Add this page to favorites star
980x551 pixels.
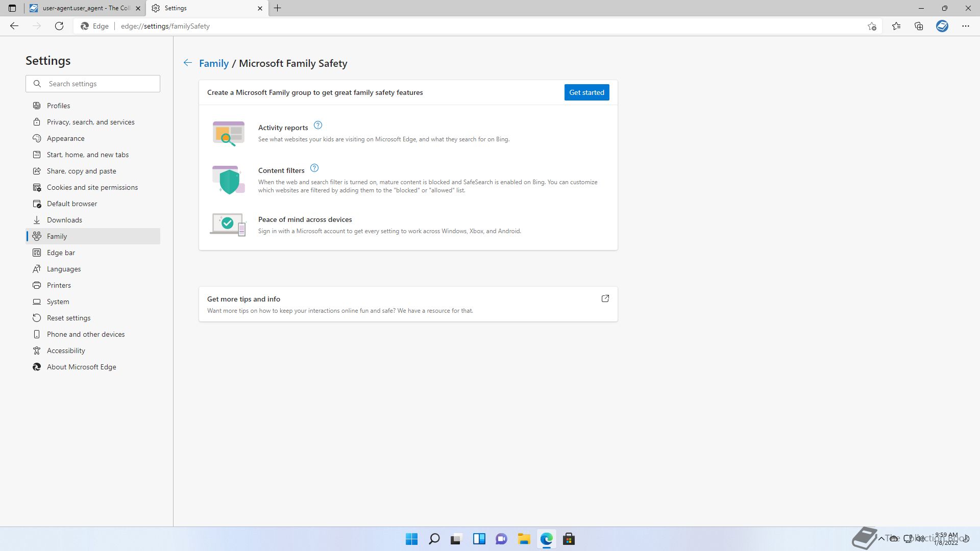tap(872, 26)
